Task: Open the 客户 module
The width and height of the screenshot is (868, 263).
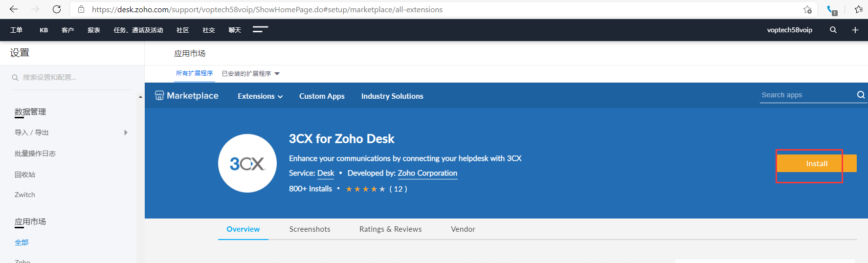Action: click(67, 30)
